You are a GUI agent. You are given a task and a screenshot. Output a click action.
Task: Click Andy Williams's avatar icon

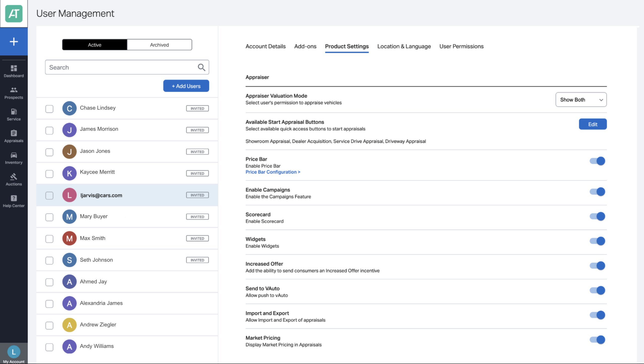tap(69, 347)
